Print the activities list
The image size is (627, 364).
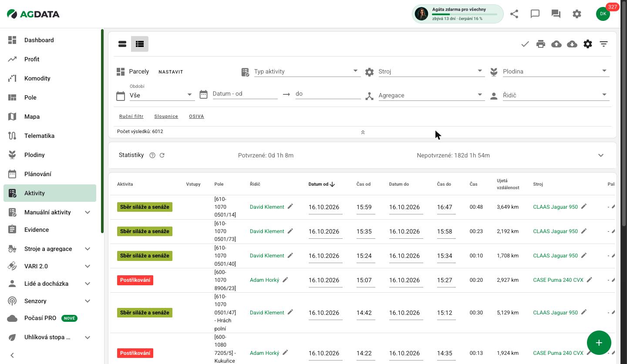[x=541, y=44]
